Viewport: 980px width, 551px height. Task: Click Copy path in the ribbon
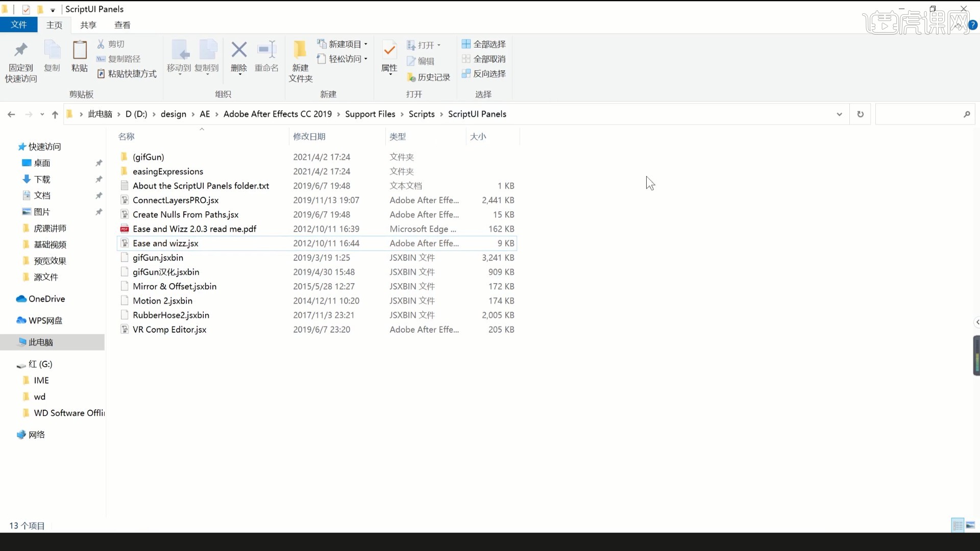pos(118,59)
